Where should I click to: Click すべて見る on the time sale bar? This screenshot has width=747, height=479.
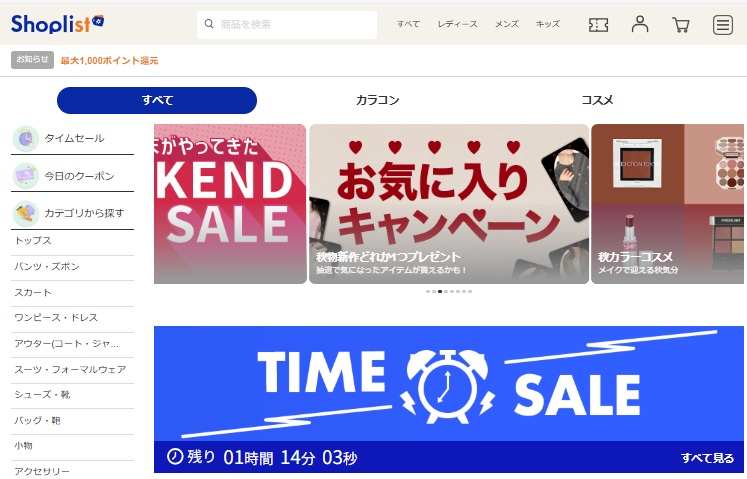[x=707, y=458]
